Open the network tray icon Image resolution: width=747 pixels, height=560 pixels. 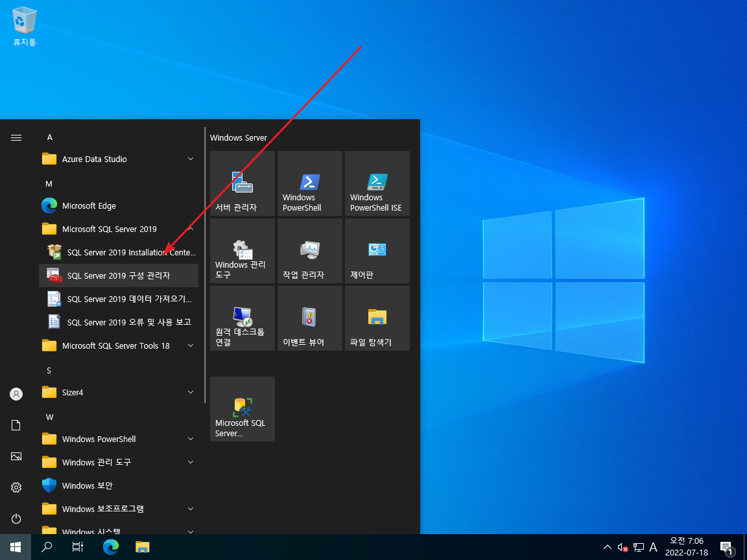click(x=639, y=548)
